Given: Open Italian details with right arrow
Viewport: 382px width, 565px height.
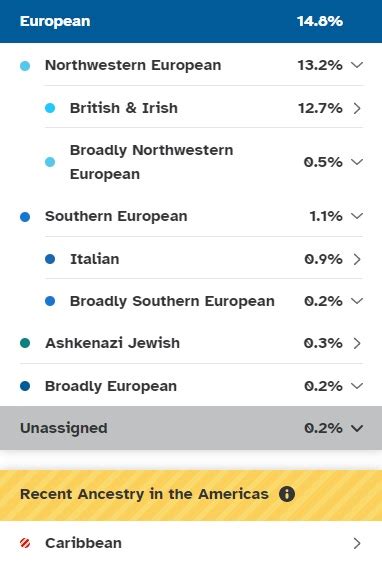Looking at the screenshot, I should [357, 259].
